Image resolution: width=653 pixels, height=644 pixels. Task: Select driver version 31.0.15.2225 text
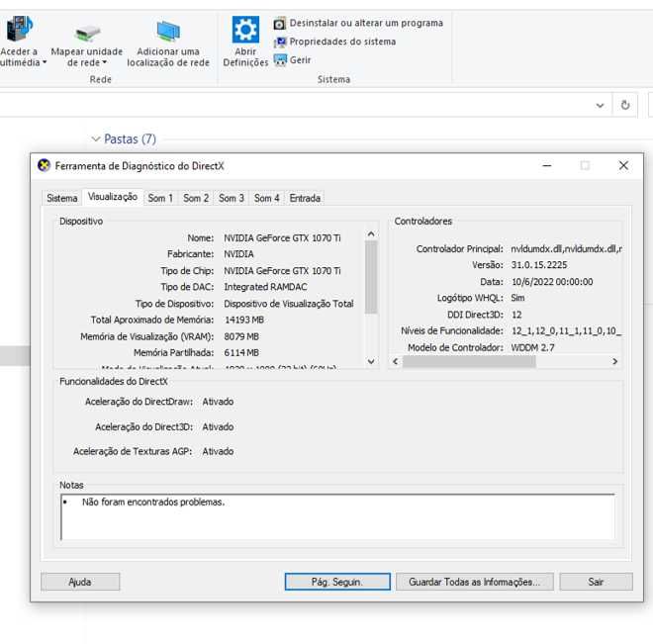[x=539, y=265]
